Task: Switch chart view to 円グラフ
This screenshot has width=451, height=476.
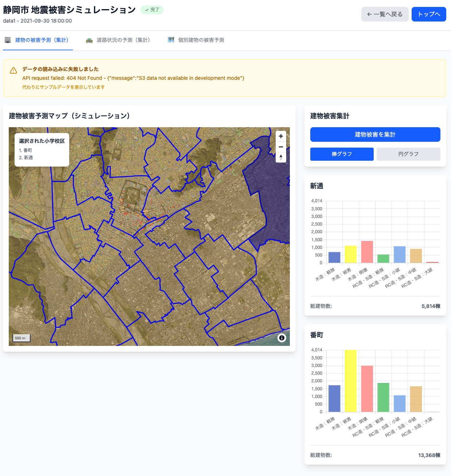Action: [408, 154]
